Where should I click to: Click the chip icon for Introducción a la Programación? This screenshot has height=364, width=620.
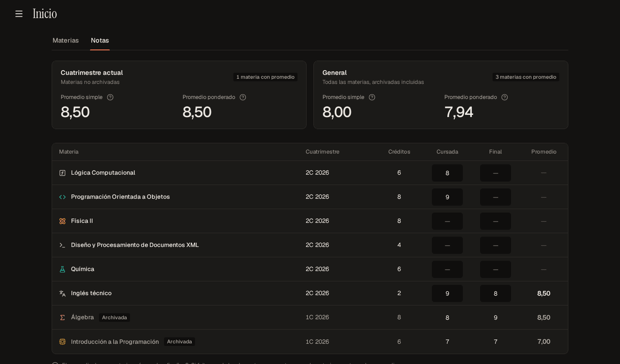pos(62,342)
